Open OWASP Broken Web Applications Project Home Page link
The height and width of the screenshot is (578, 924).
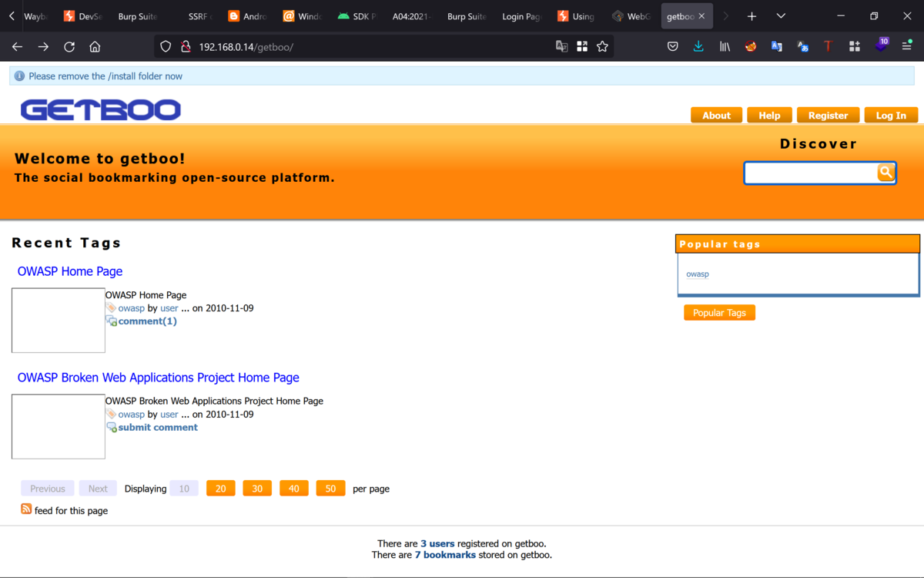(x=159, y=378)
